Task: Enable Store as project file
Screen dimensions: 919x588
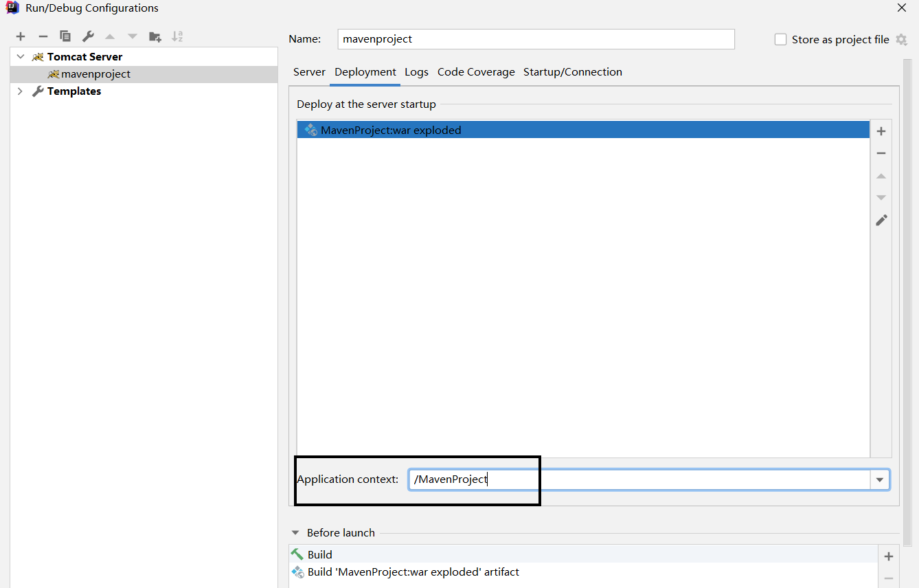Action: click(x=780, y=39)
